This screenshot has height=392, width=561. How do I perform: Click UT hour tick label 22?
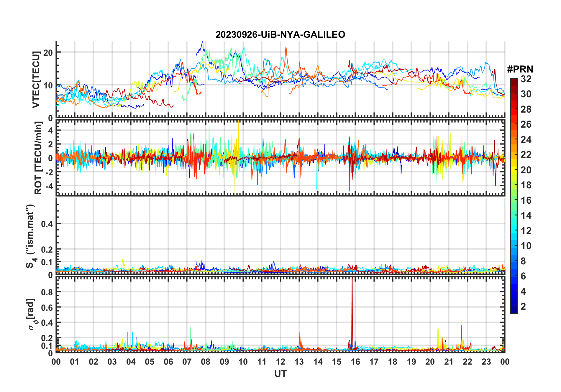tap(467, 362)
